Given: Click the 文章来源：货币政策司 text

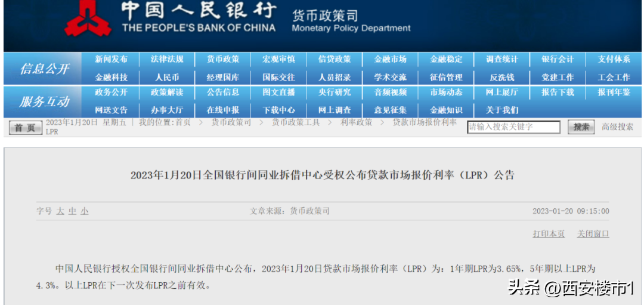Looking at the screenshot, I should [x=290, y=211].
